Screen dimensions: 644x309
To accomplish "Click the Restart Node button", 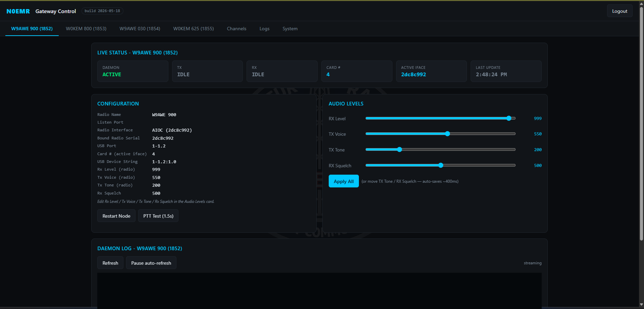I will pos(116,216).
